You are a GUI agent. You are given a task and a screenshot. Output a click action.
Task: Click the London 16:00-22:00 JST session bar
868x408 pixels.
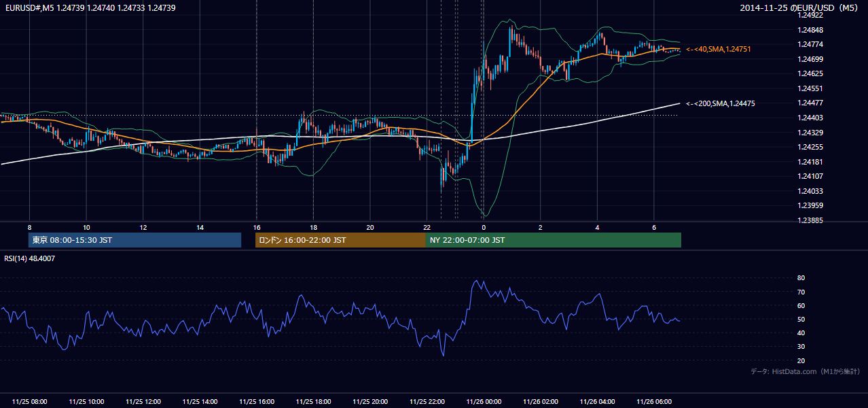click(x=340, y=240)
